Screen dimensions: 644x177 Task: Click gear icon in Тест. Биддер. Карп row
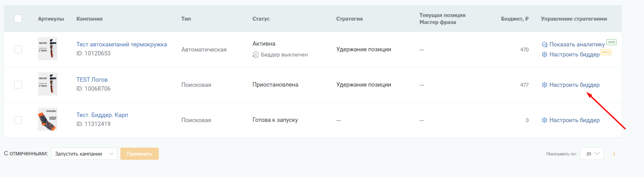coord(544,120)
